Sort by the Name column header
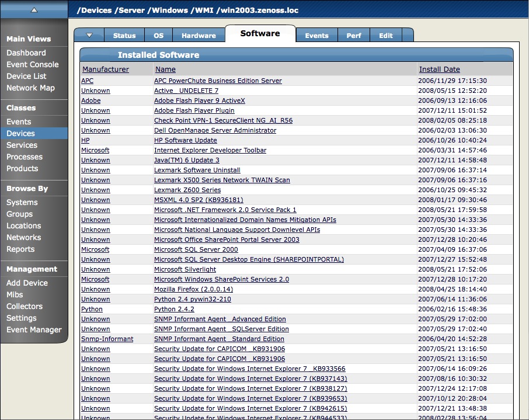529x420 pixels. [165, 69]
